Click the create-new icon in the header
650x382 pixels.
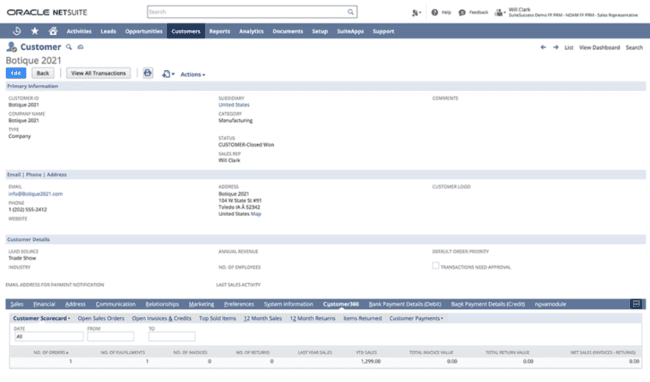416,13
